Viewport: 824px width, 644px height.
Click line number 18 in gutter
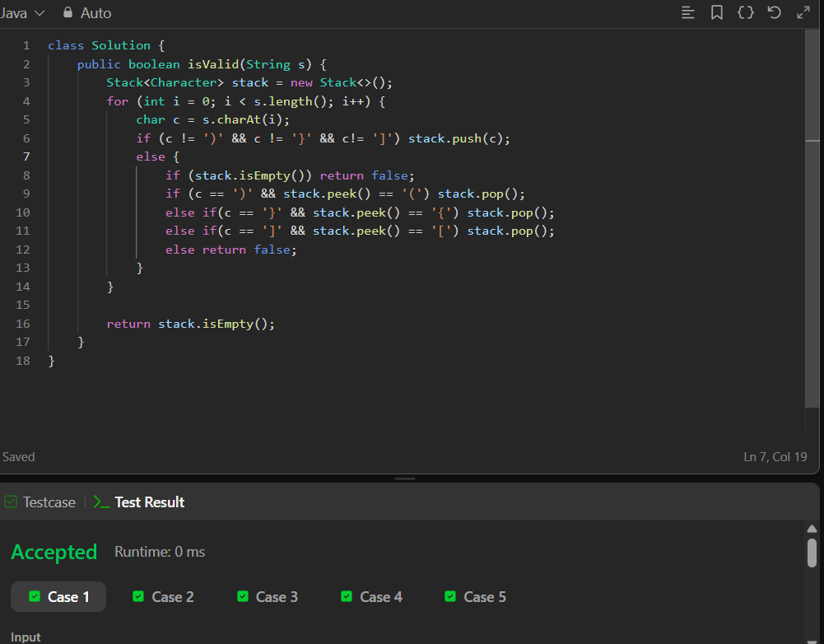[x=22, y=361]
